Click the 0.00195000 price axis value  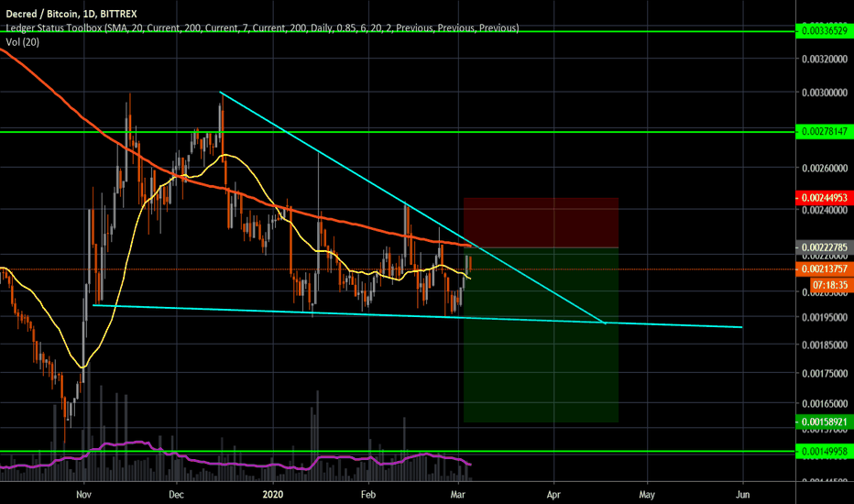824,318
